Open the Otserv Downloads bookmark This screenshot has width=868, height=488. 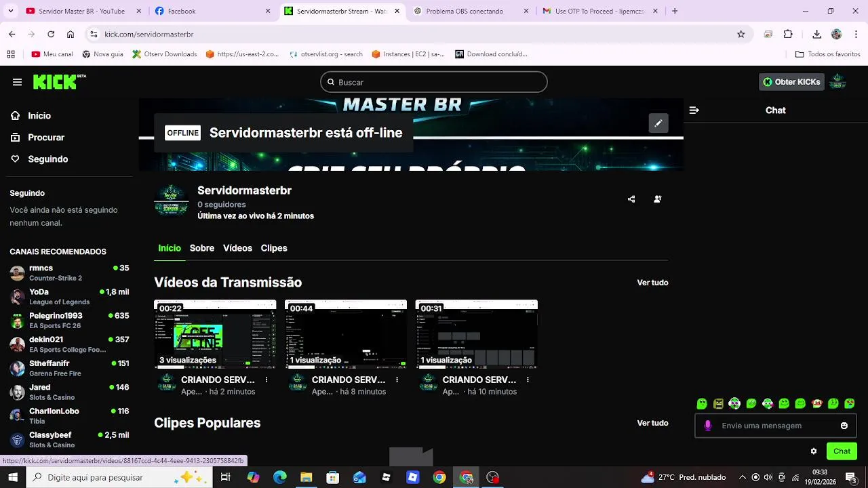click(x=165, y=54)
